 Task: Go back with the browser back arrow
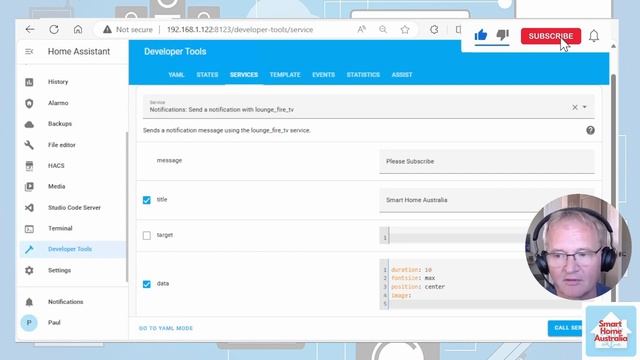pyautogui.click(x=30, y=29)
